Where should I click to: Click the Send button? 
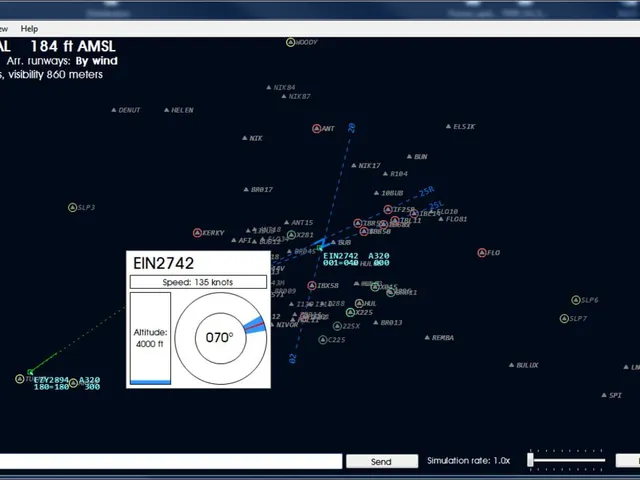pos(382,462)
